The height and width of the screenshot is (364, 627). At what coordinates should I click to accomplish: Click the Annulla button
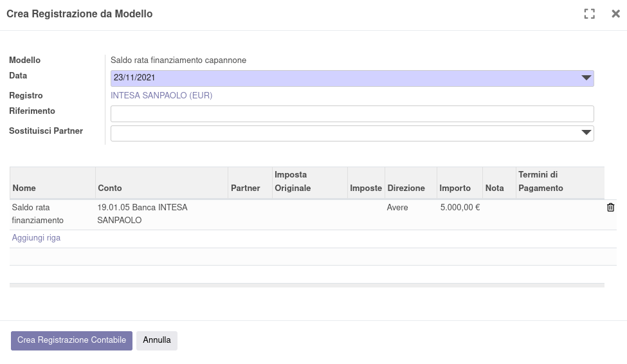point(157,340)
